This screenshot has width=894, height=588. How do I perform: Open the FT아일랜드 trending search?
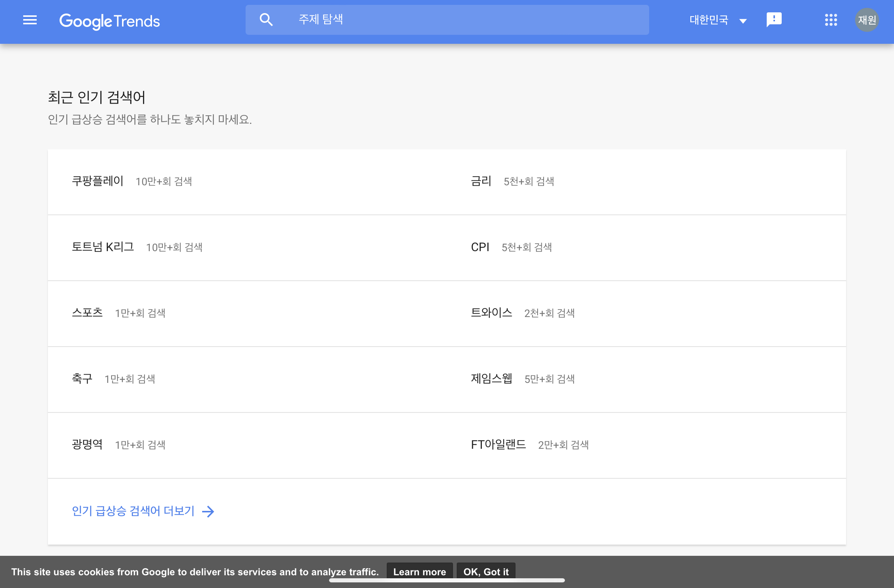click(498, 445)
